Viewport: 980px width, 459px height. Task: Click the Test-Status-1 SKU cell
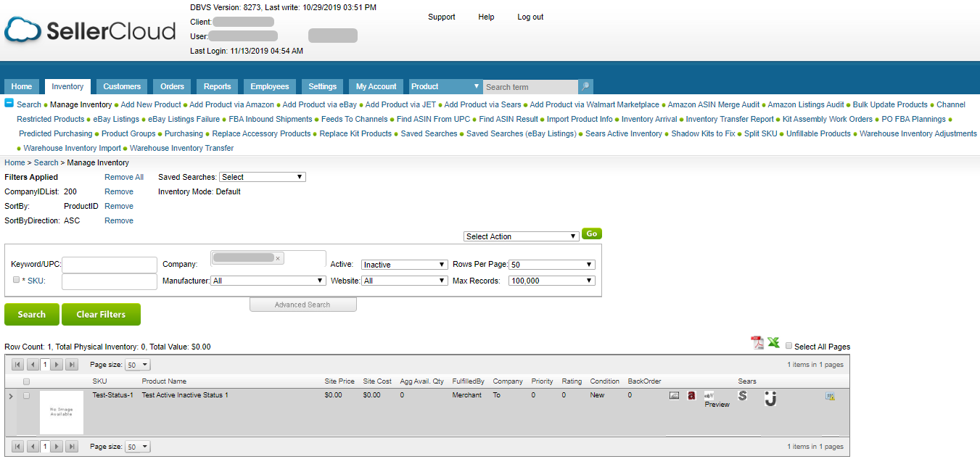[112, 395]
